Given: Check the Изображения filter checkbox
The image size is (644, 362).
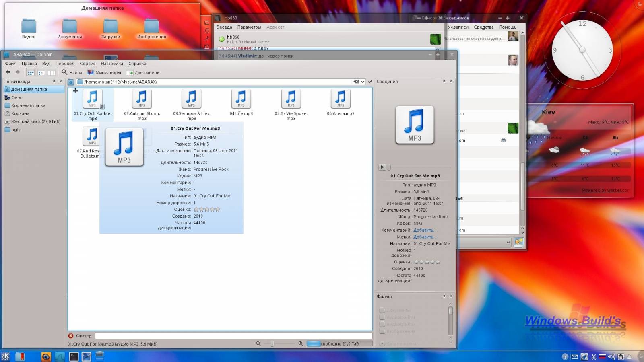Looking at the screenshot, I should pyautogui.click(x=382, y=331).
